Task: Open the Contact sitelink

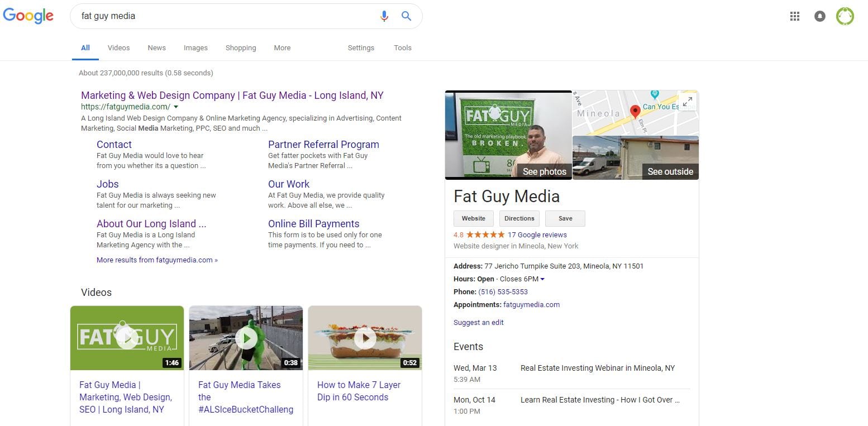Action: (114, 145)
